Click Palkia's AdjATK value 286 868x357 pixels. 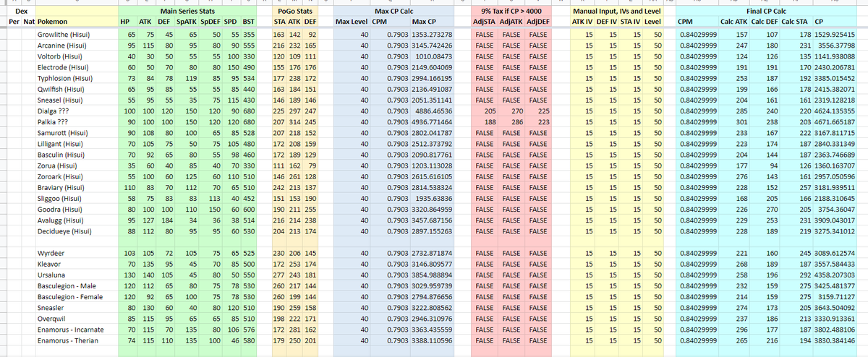click(517, 123)
